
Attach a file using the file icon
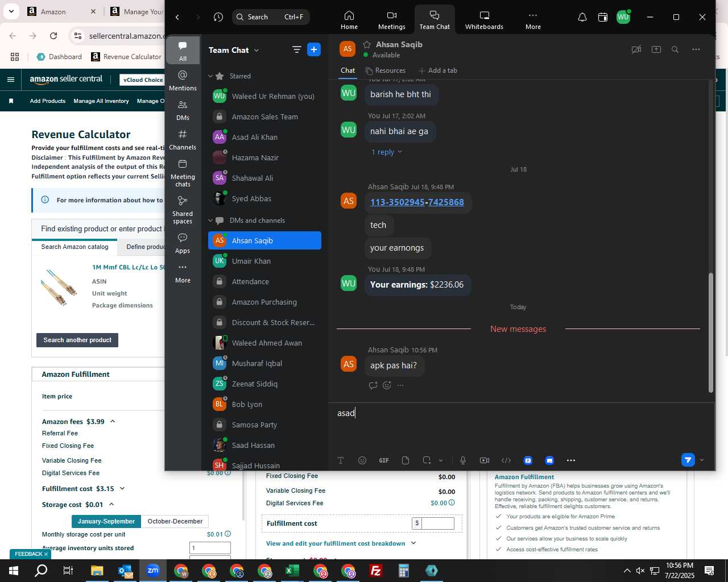(406, 460)
